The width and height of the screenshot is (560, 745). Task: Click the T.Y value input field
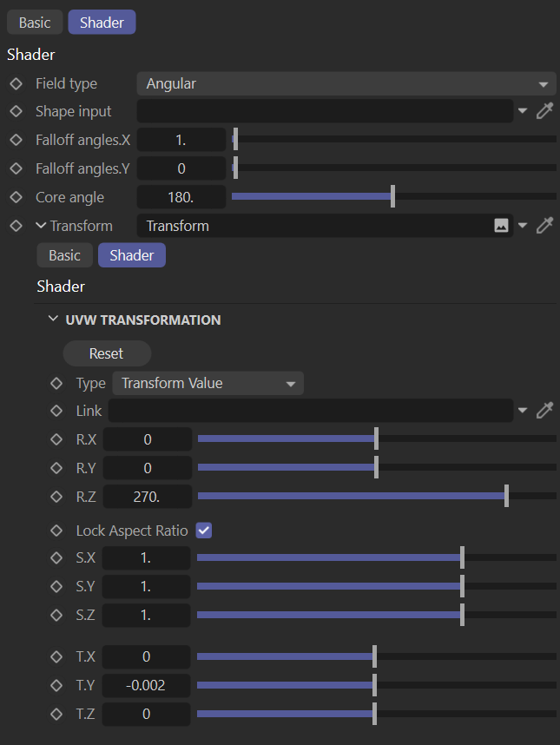tap(146, 686)
